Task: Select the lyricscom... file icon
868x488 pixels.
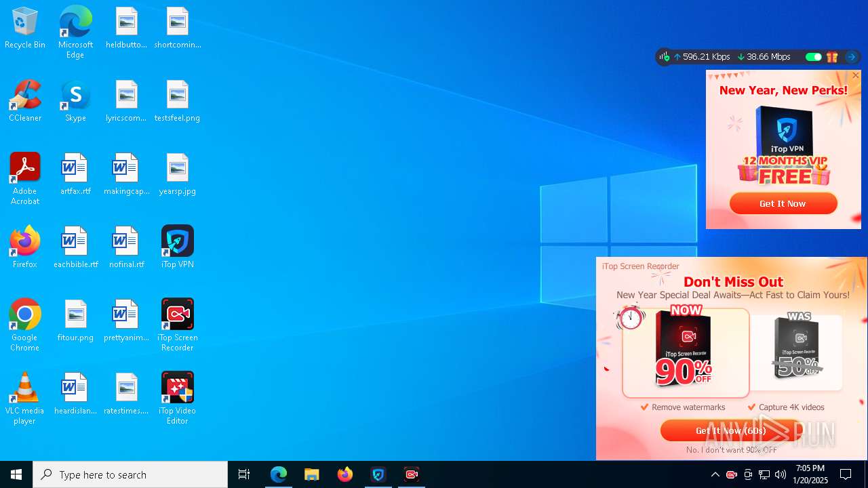Action: [x=126, y=102]
